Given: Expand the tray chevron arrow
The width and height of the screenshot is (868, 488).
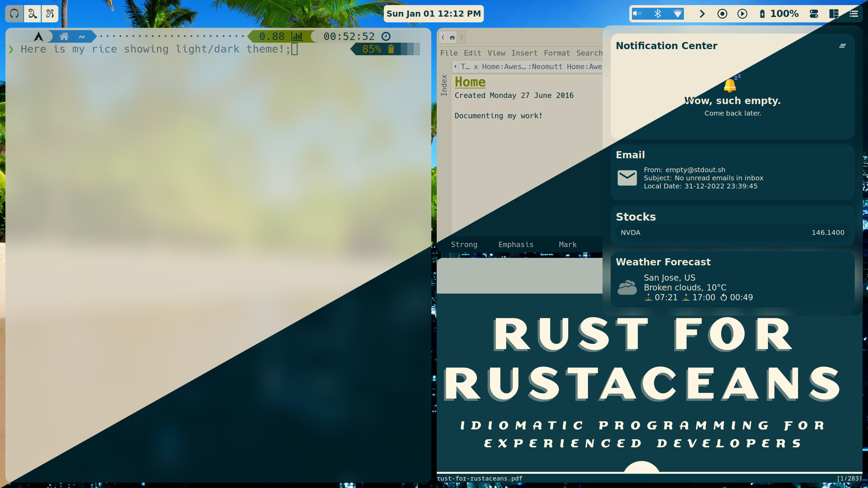Looking at the screenshot, I should (702, 14).
